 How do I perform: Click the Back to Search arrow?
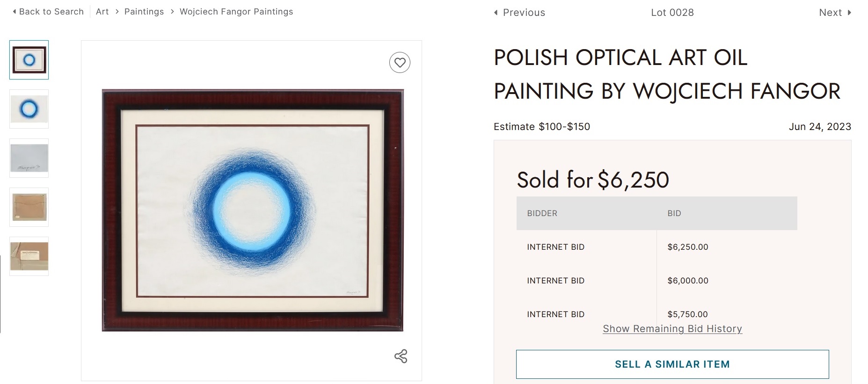point(15,12)
